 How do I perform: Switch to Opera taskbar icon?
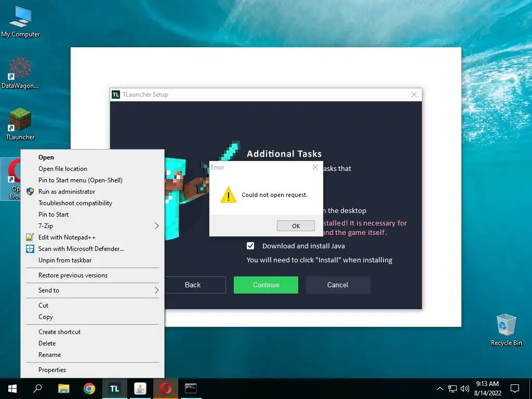166,389
